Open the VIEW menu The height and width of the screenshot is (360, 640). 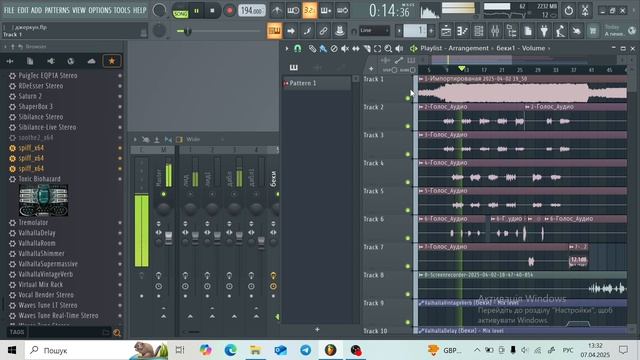coord(79,10)
